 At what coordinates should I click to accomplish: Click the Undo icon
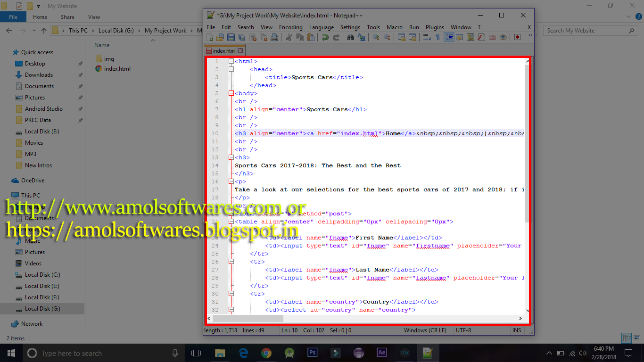pyautogui.click(x=326, y=37)
